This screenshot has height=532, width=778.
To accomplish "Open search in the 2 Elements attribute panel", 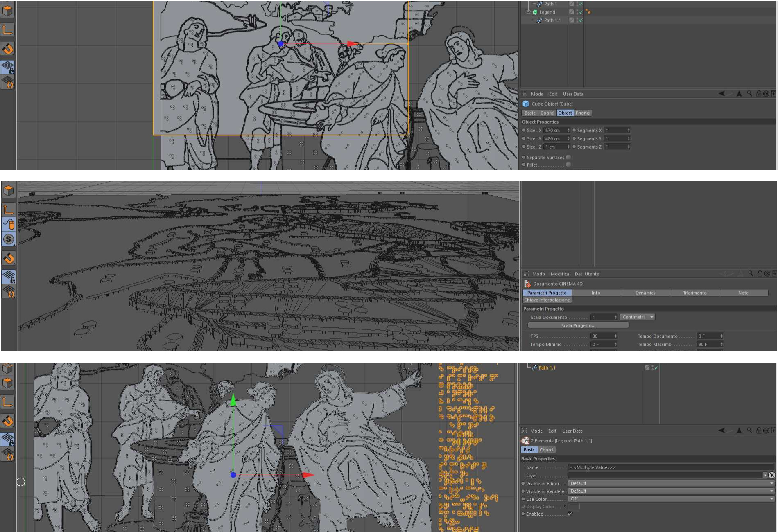I will (749, 431).
